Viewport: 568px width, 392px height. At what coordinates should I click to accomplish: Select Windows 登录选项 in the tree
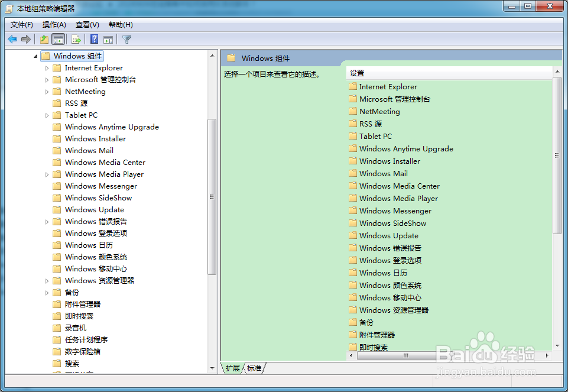coord(96,234)
